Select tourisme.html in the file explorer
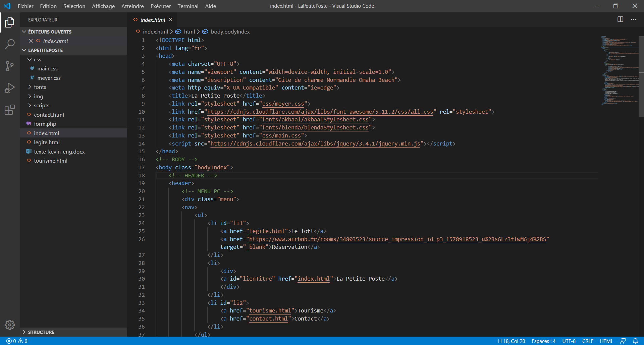 point(51,160)
